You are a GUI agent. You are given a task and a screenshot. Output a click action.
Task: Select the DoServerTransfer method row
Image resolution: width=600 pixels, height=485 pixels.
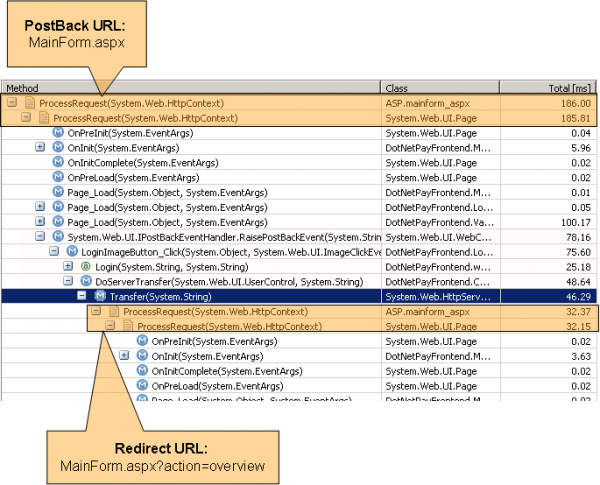point(299,282)
